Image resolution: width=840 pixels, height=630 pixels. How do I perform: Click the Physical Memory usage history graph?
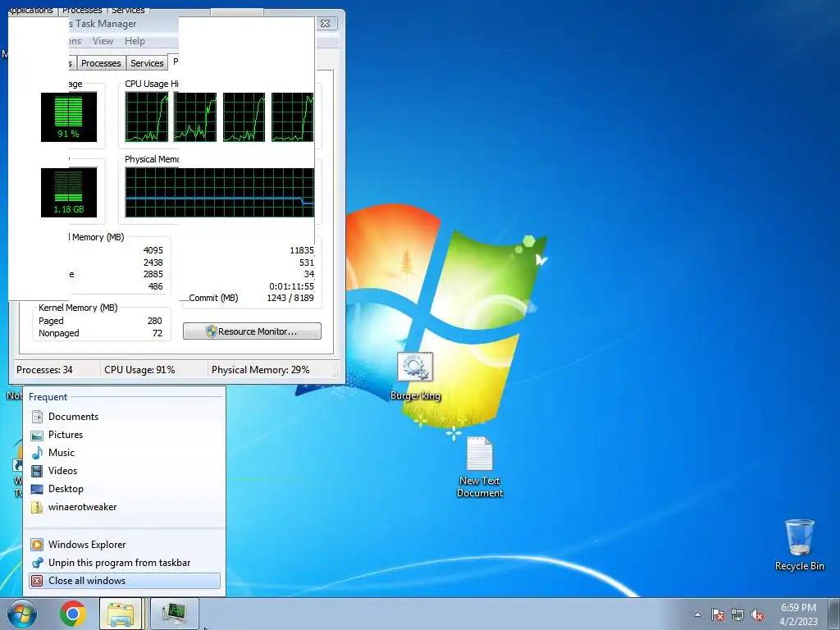point(220,192)
